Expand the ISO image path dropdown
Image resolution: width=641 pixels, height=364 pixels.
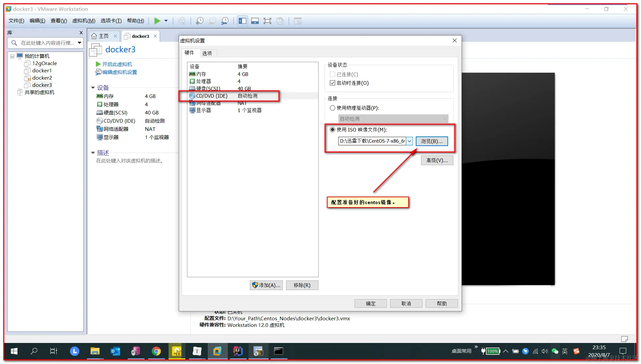[409, 141]
